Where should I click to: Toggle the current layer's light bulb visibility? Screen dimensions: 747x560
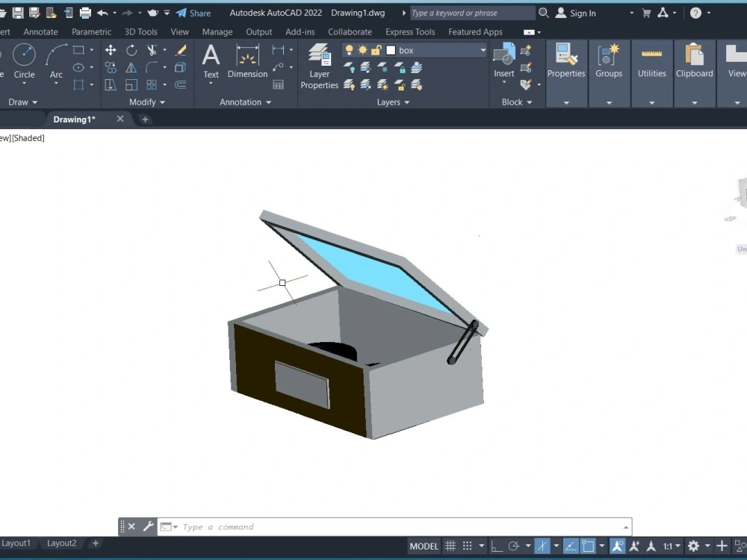point(350,49)
